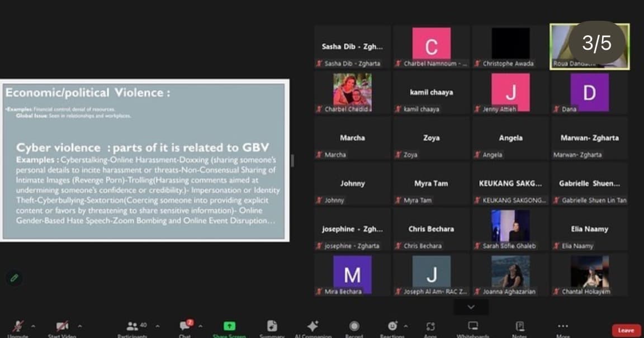Open the meeting Summary tool
The image size is (644, 338).
pyautogui.click(x=272, y=326)
